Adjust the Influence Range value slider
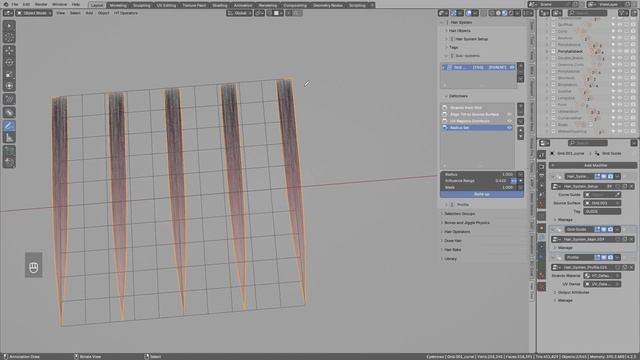The height and width of the screenshot is (360, 640). 475,181
